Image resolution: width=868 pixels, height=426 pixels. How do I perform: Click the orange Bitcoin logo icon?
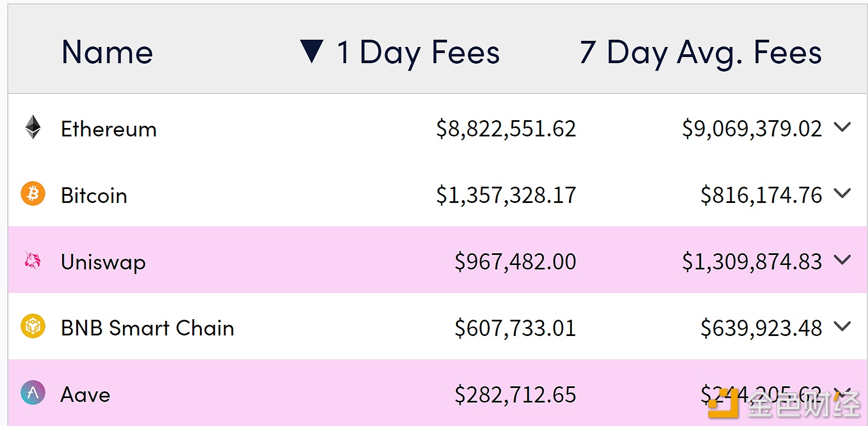33,194
